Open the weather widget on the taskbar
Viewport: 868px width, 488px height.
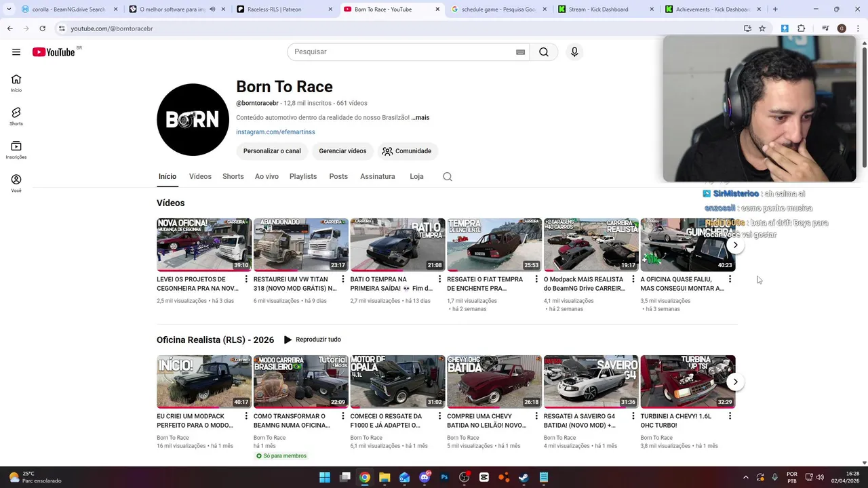(x=35, y=477)
